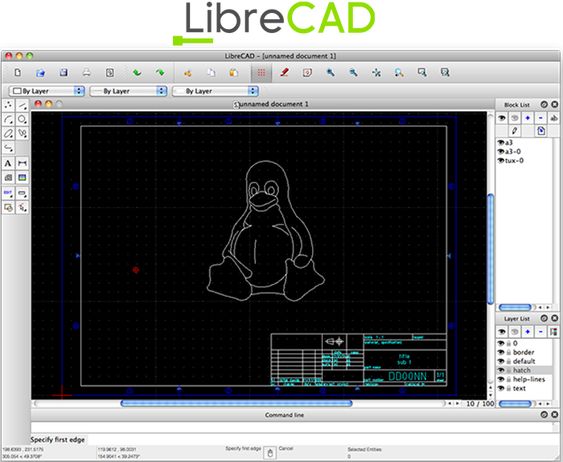Toggle visibility of block a3
563x462 pixels.
tap(501, 143)
